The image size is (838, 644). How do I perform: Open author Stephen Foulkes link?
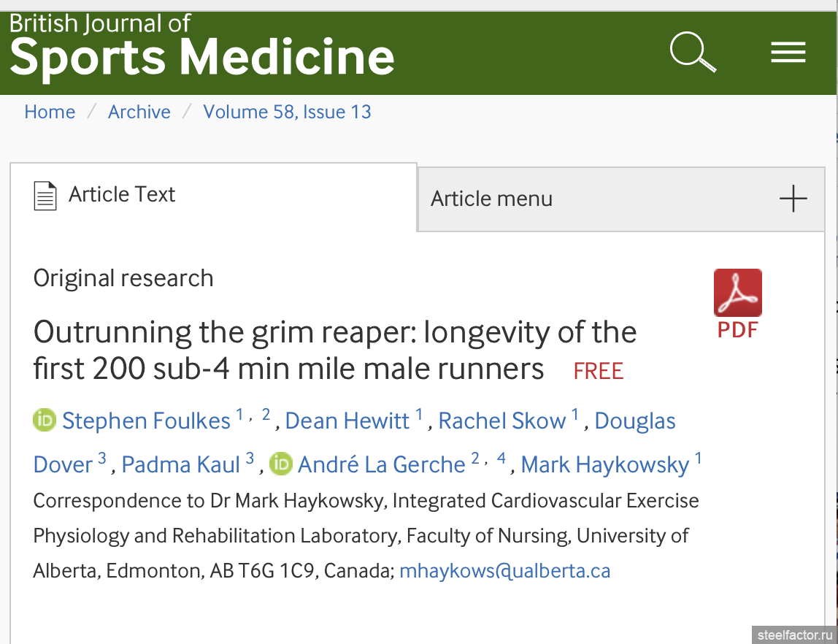pyautogui.click(x=146, y=421)
